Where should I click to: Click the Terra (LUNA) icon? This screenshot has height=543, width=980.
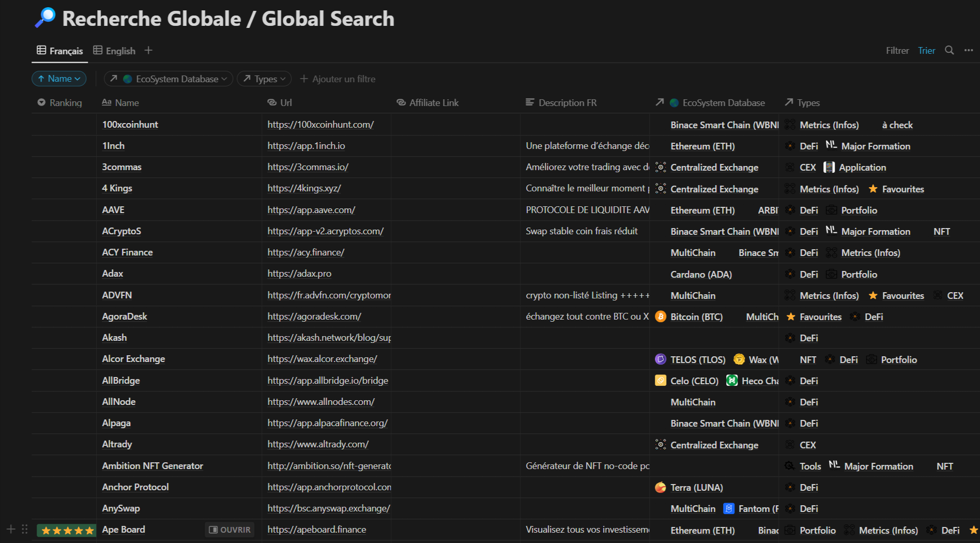(x=661, y=487)
